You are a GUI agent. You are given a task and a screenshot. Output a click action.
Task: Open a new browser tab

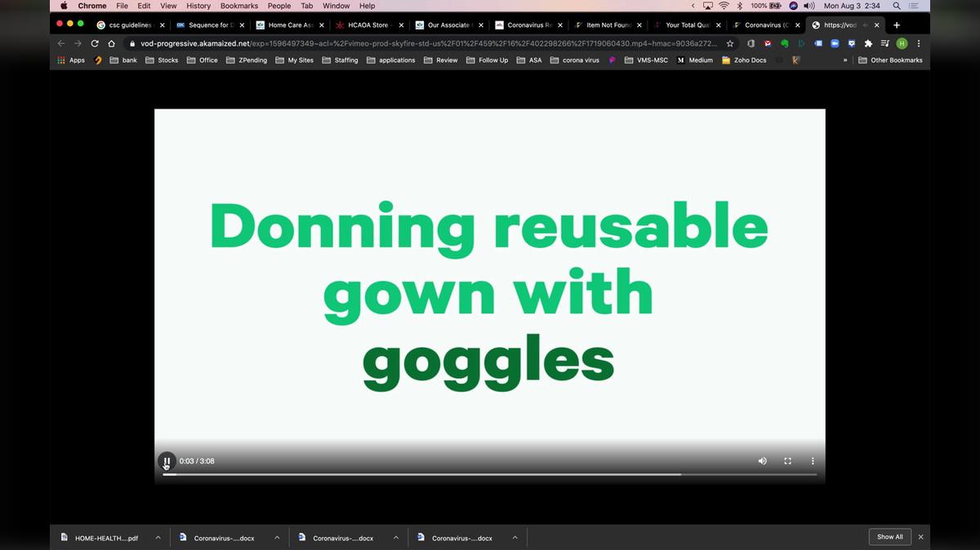click(x=896, y=24)
